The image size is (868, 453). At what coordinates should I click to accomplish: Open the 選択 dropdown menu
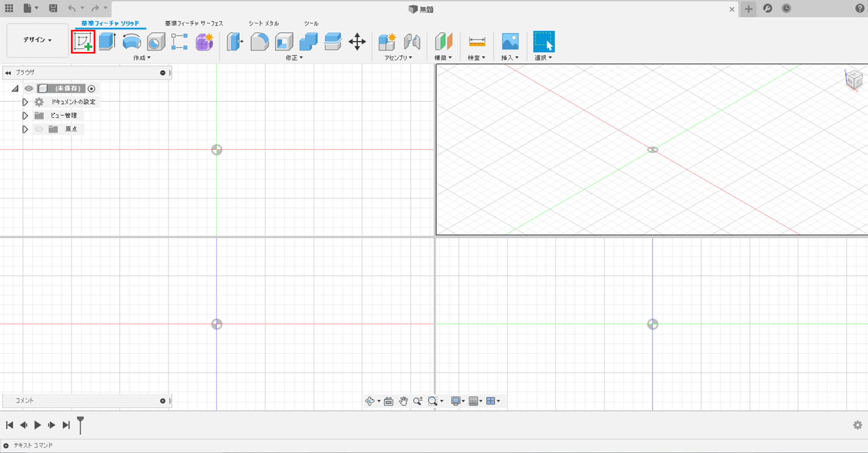[543, 58]
